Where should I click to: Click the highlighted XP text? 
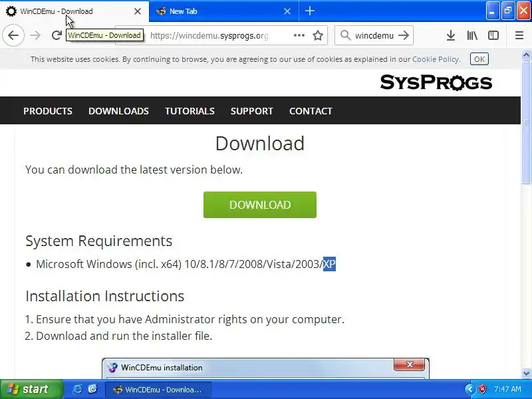(329, 263)
